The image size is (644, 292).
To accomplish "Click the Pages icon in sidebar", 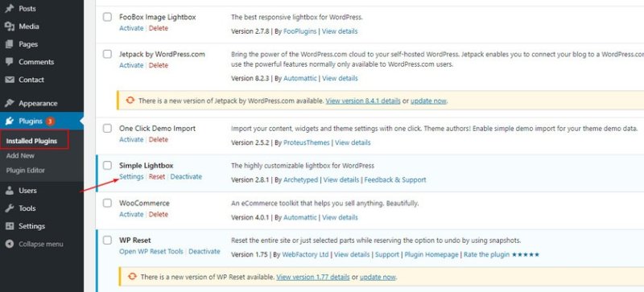I will tap(10, 44).
